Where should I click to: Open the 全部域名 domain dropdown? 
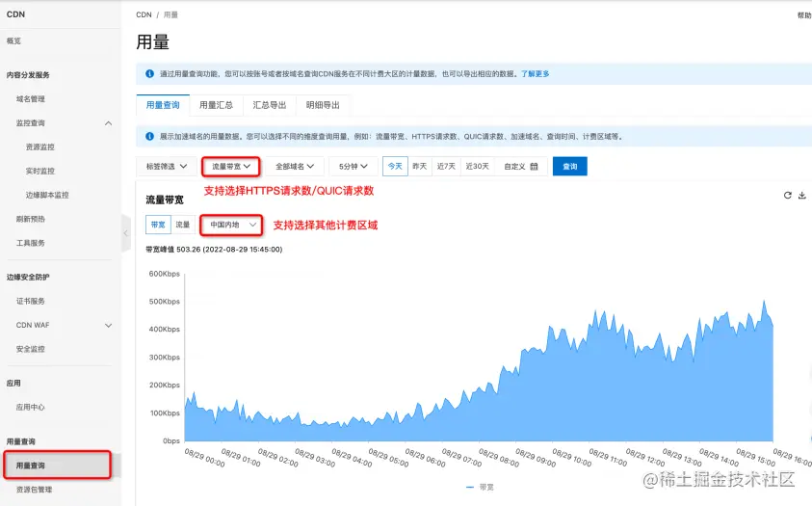click(294, 166)
